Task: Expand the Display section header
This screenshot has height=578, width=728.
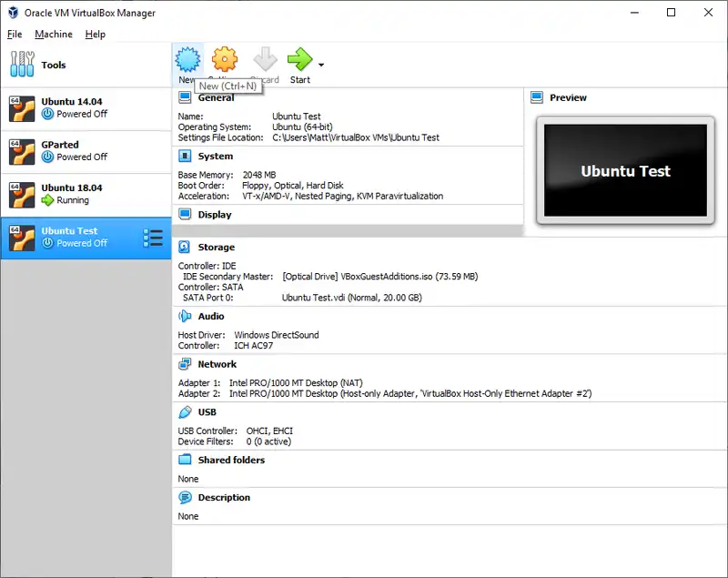Action: (x=215, y=215)
